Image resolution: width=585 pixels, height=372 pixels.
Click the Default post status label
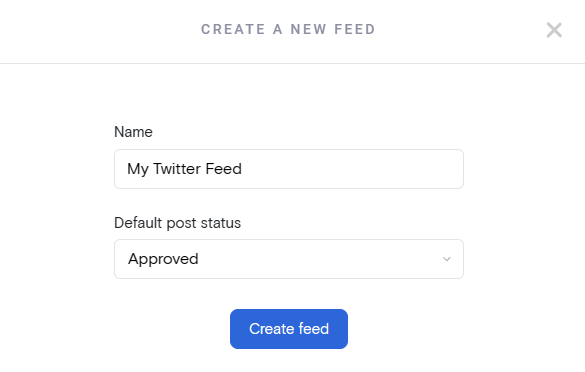pyautogui.click(x=177, y=223)
